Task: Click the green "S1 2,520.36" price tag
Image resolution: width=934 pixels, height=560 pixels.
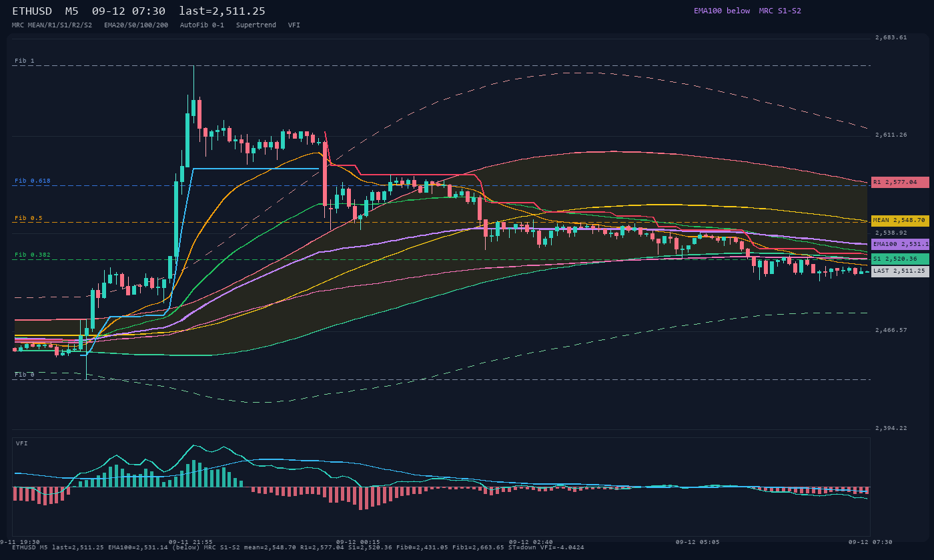Action: [x=900, y=259]
